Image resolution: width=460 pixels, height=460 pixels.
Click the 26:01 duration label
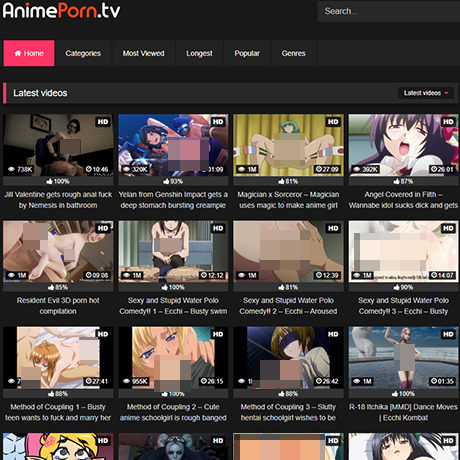[442, 169]
